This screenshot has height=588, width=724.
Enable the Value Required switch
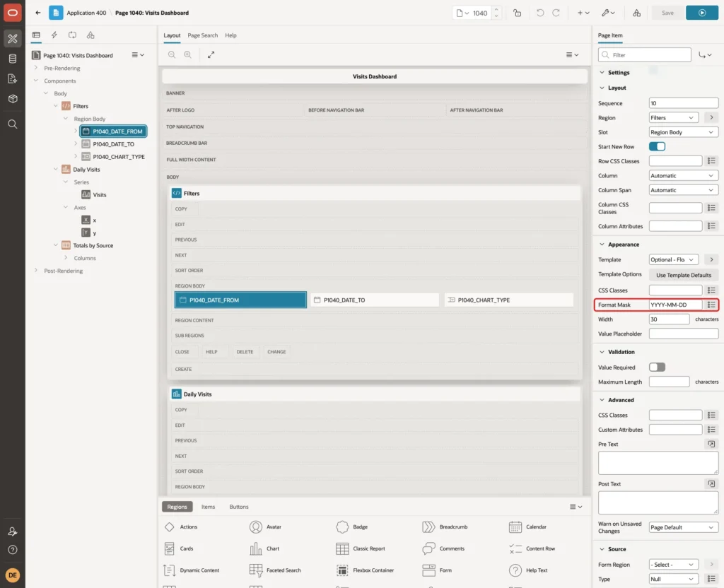[x=657, y=367]
